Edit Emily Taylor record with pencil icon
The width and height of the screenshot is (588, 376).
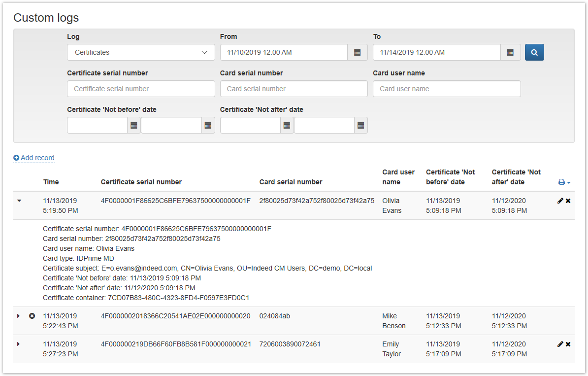[560, 344]
